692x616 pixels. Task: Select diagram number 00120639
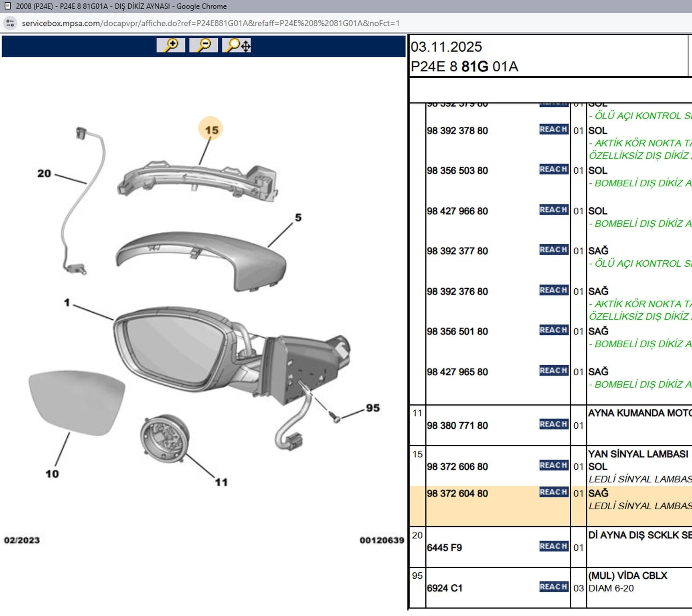pyautogui.click(x=382, y=540)
